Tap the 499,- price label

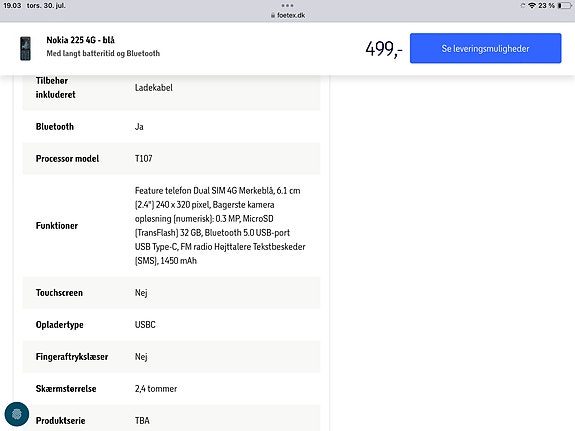click(384, 49)
